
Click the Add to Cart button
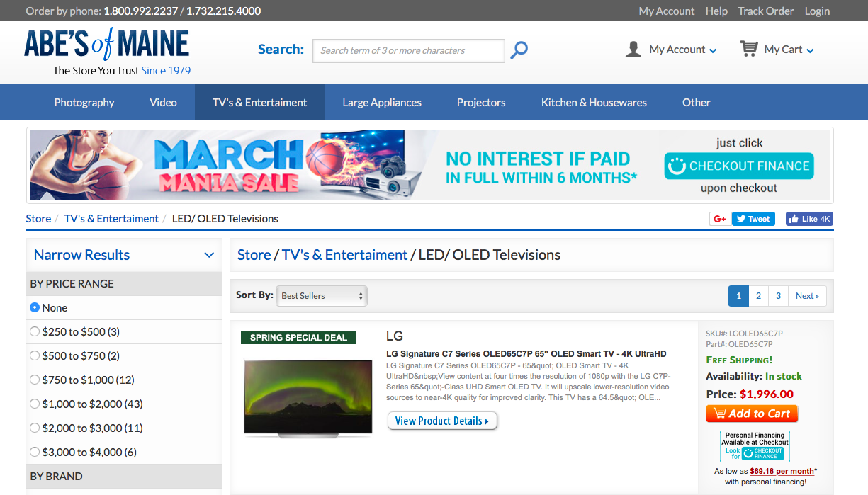752,414
